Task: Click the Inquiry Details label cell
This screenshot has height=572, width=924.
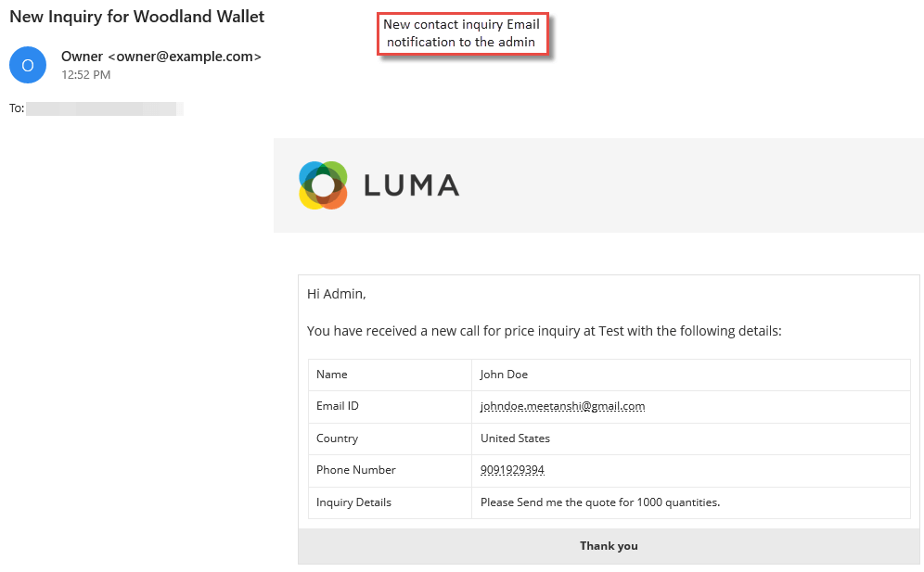Action: coord(391,502)
